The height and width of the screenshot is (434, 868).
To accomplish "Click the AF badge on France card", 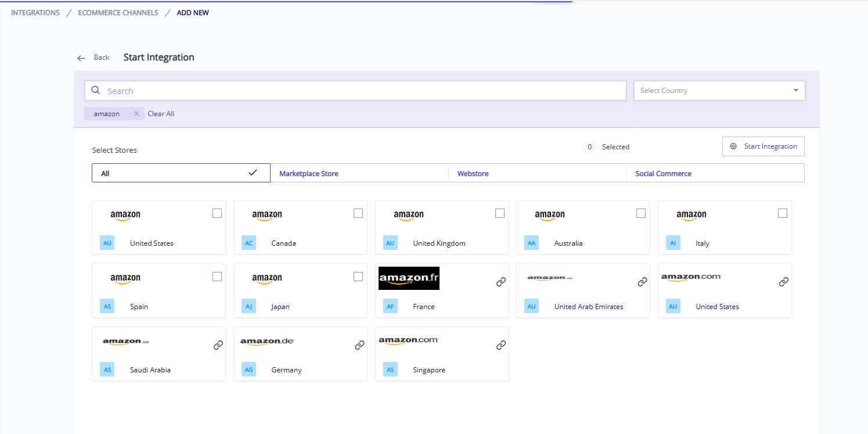I will pos(390,306).
